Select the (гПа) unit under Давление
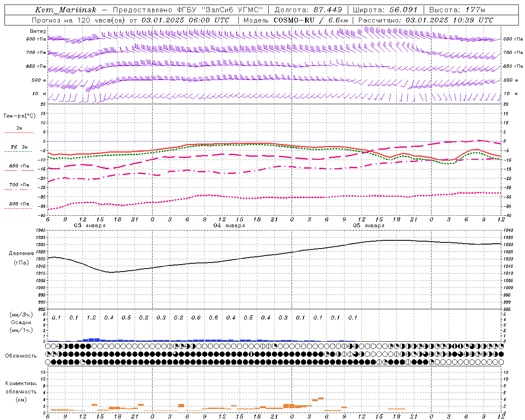Viewport: 525px width, 420px height. (x=21, y=263)
